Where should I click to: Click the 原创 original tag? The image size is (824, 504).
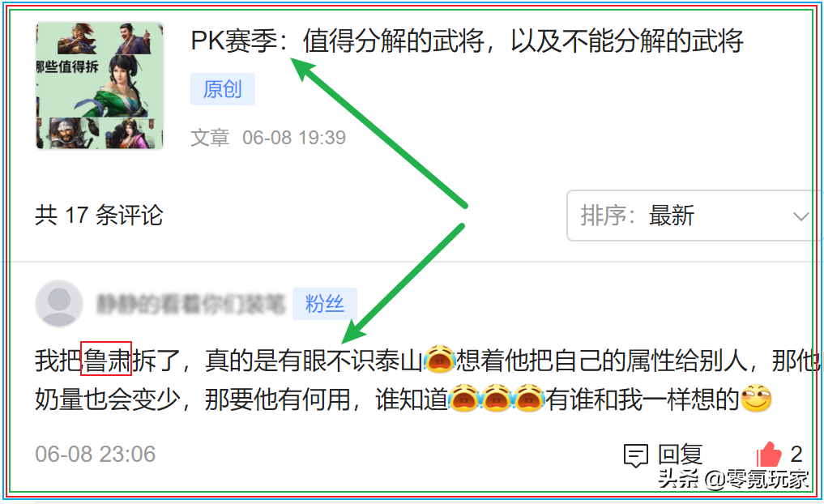223,89
